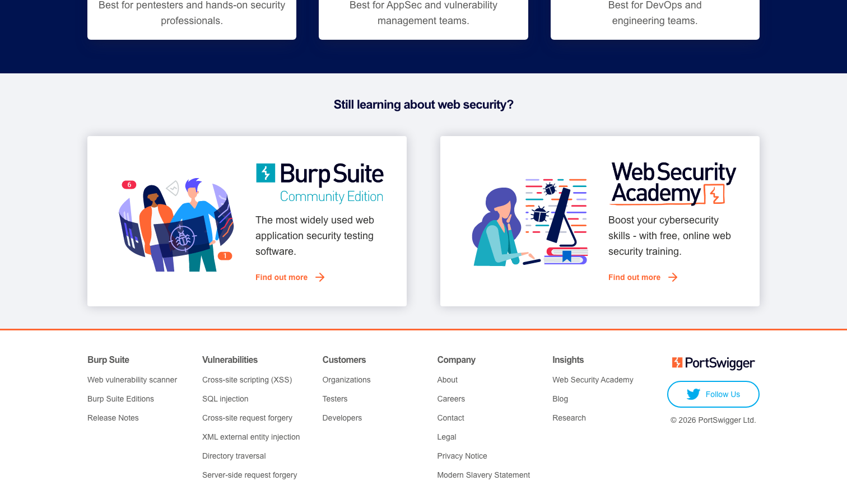Open Cross-site scripting (XSS) link

point(247,380)
